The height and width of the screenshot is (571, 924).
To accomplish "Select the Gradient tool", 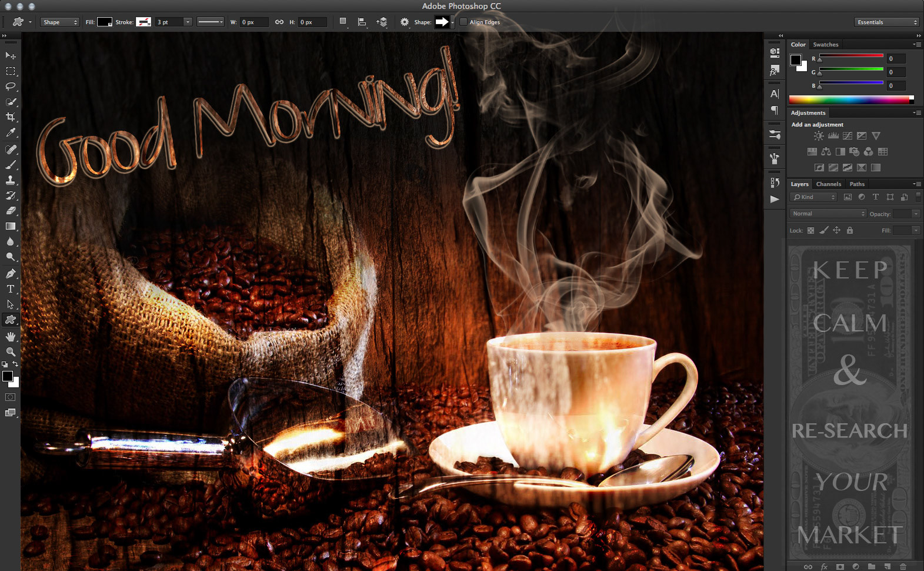I will coord(11,226).
